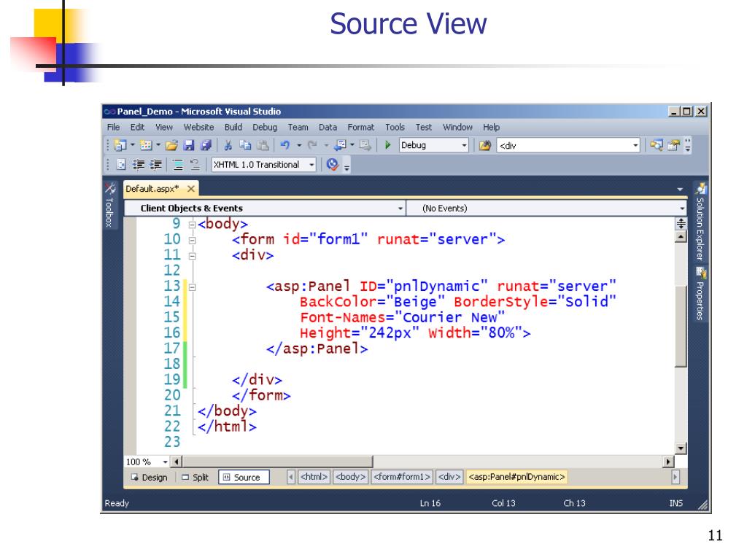Click the Cut scissors icon
Image resolution: width=747 pixels, height=560 pixels.
tap(228, 145)
